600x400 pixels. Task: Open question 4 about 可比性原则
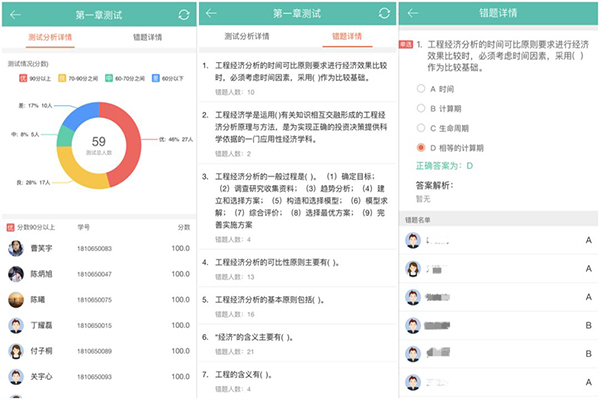pos(298,268)
